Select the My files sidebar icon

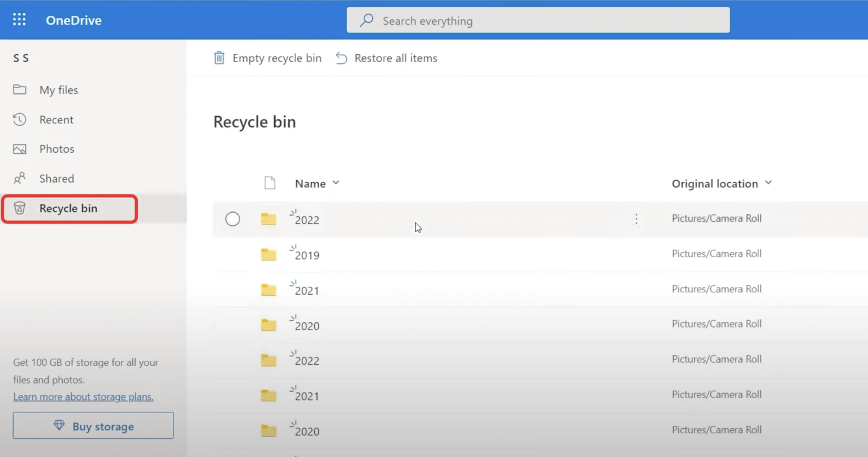[20, 89]
